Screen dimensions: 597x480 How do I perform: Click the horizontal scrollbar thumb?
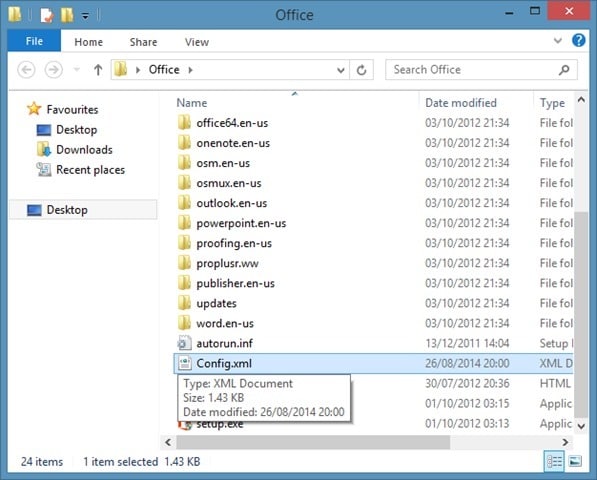(x=313, y=442)
